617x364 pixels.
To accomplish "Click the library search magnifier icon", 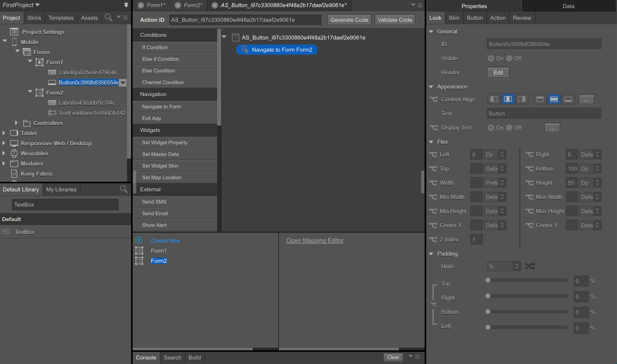I will [123, 189].
